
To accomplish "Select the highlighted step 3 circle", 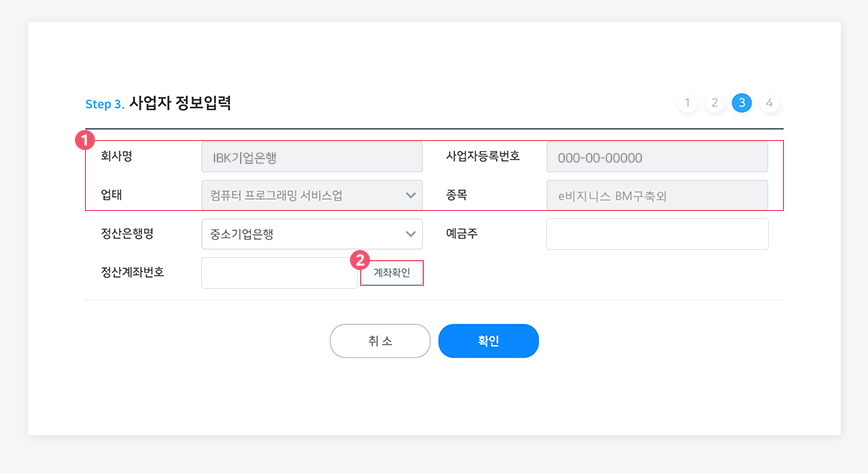I will (x=742, y=103).
